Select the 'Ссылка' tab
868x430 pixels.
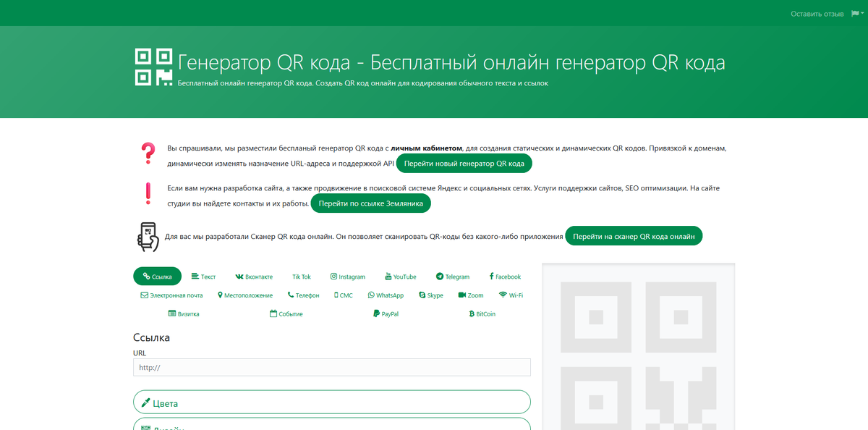(x=157, y=277)
